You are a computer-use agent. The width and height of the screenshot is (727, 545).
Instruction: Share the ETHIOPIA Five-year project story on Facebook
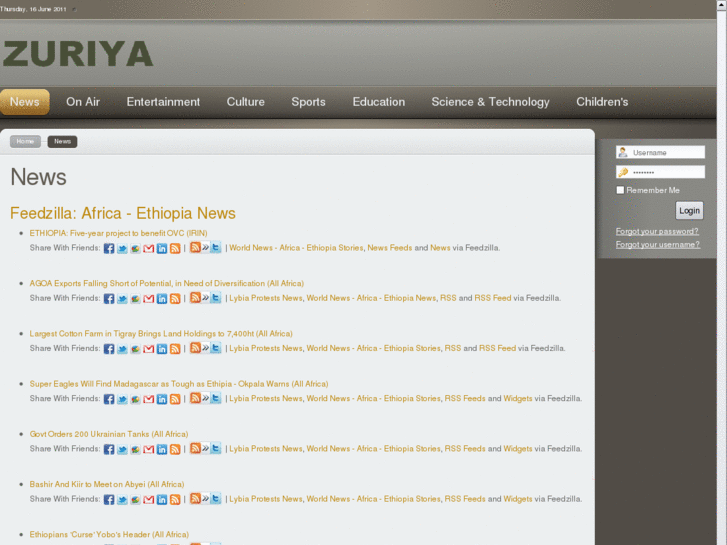[x=109, y=248]
